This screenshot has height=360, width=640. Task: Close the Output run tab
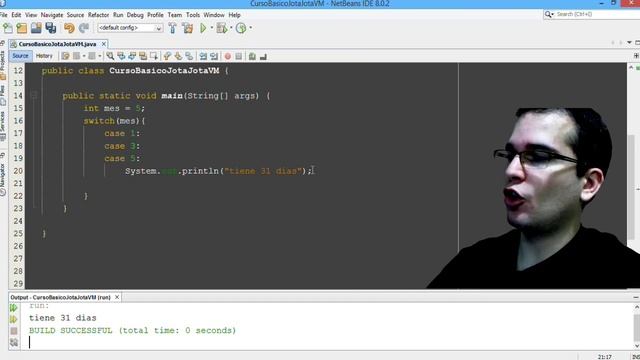point(117,297)
